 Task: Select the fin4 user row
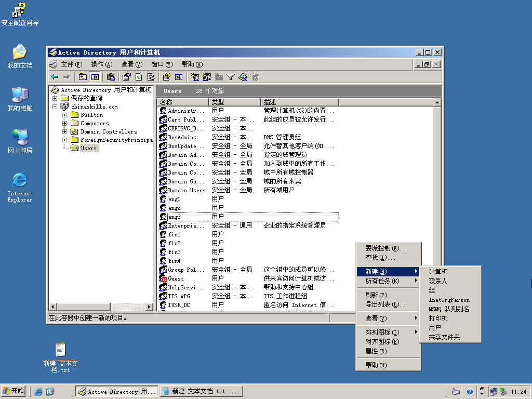(x=249, y=261)
